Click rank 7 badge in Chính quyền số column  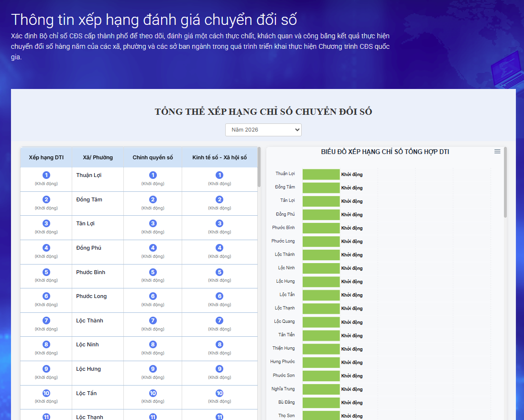point(153,321)
